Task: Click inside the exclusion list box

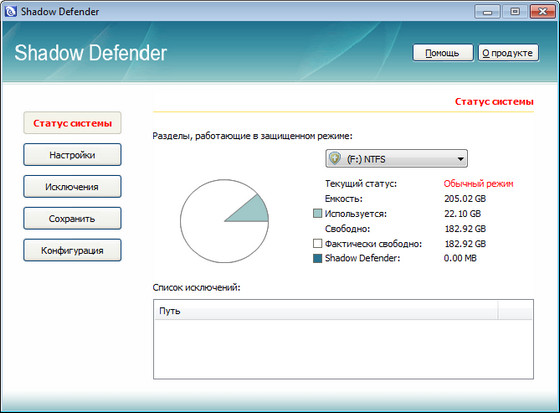Action: 343,339
